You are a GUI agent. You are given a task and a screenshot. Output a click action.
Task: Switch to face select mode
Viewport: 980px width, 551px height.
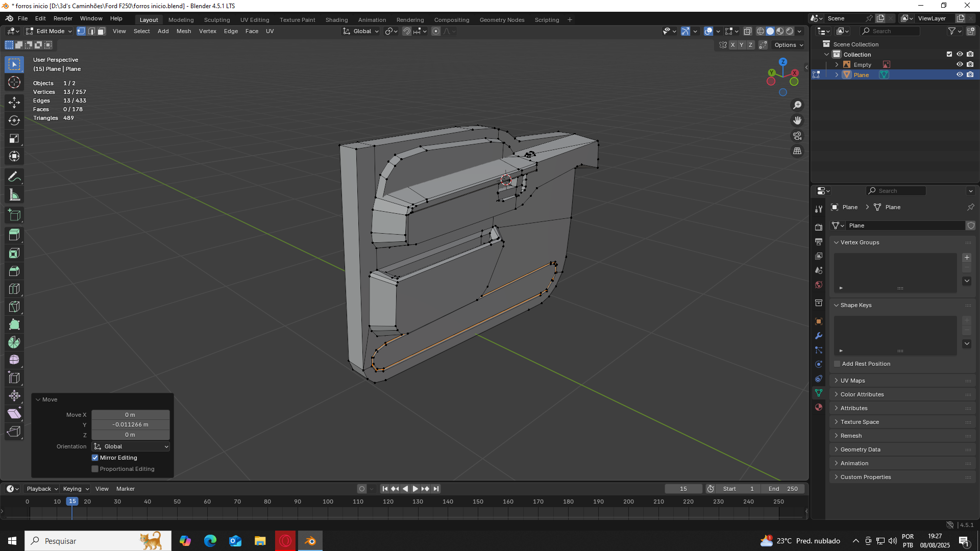tap(101, 31)
